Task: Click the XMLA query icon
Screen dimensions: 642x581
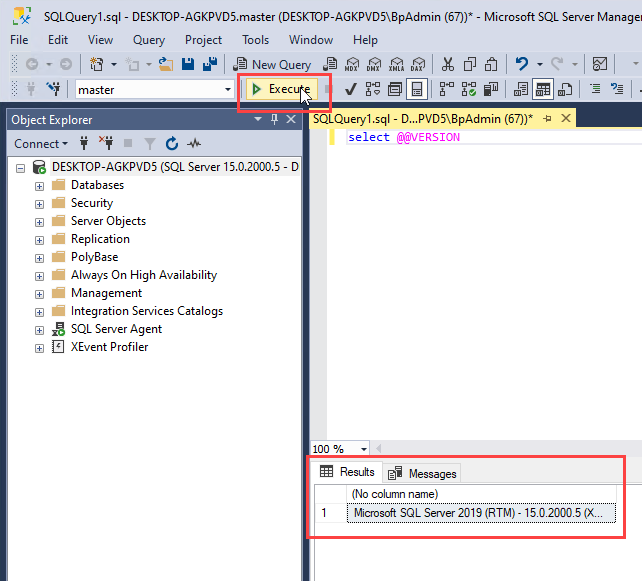Action: pos(396,64)
